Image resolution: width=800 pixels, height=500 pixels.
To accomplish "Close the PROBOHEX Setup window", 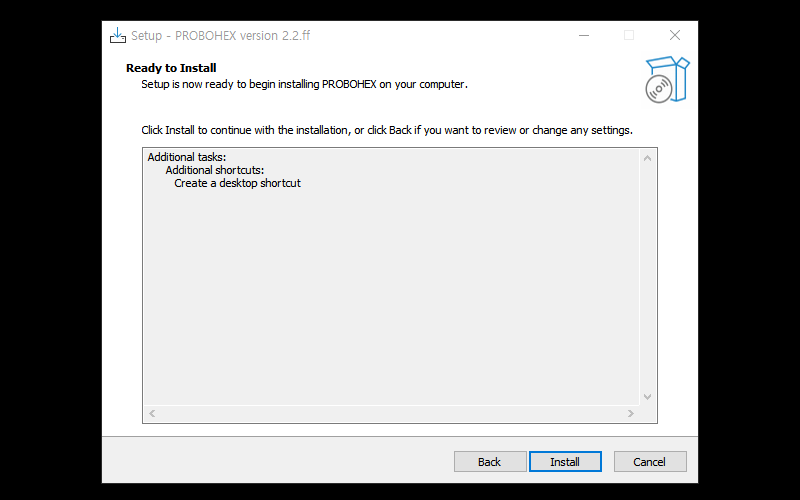I will [675, 35].
